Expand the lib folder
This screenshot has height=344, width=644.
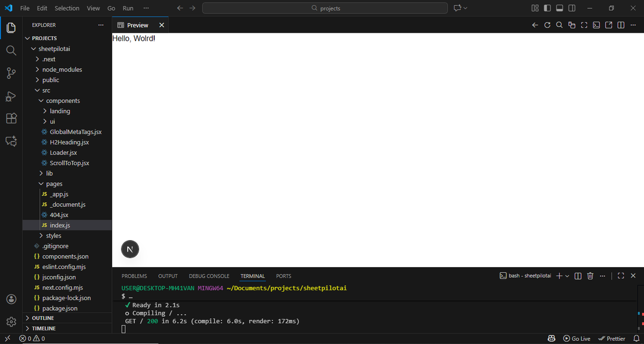coord(67,174)
